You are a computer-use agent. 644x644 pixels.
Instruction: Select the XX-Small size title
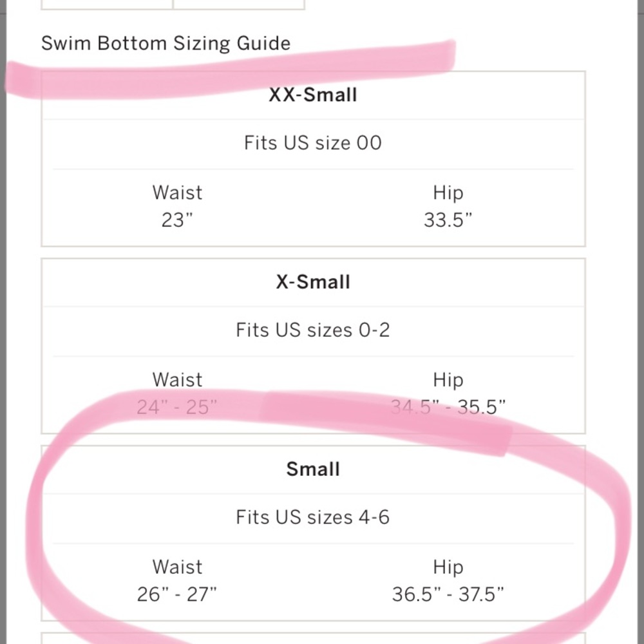pos(313,95)
